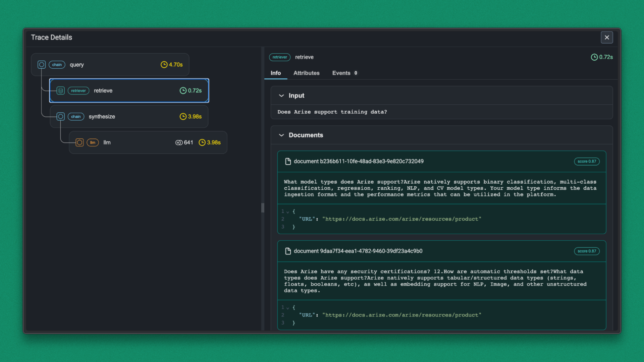Click the second document file icon

tap(288, 251)
